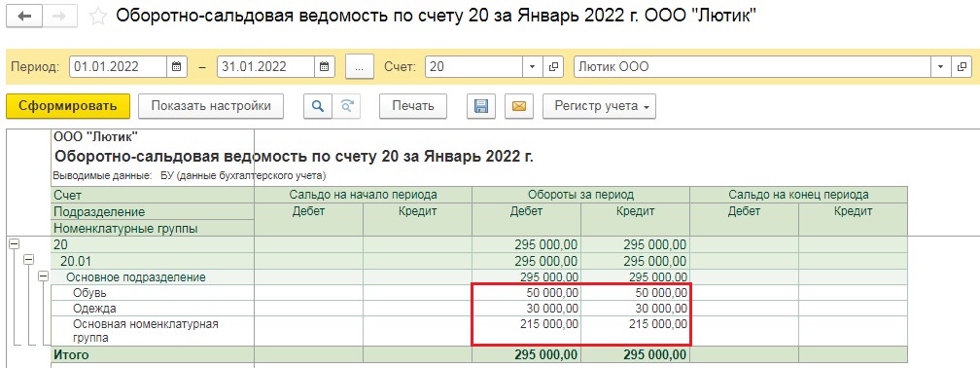Image resolution: width=980 pixels, height=368 pixels.
Task: Click the start date field 01.01.2022
Action: (x=118, y=67)
